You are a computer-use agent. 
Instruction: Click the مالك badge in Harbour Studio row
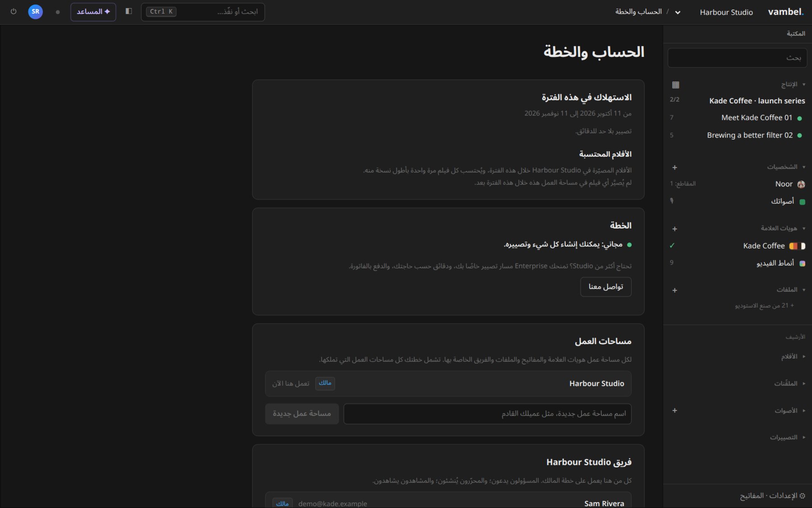click(x=325, y=383)
